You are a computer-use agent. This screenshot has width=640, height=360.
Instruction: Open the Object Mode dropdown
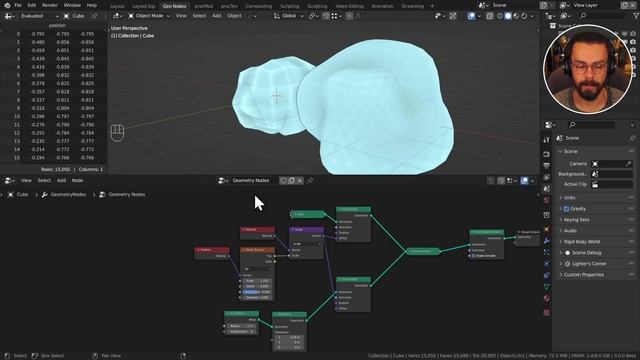click(149, 16)
